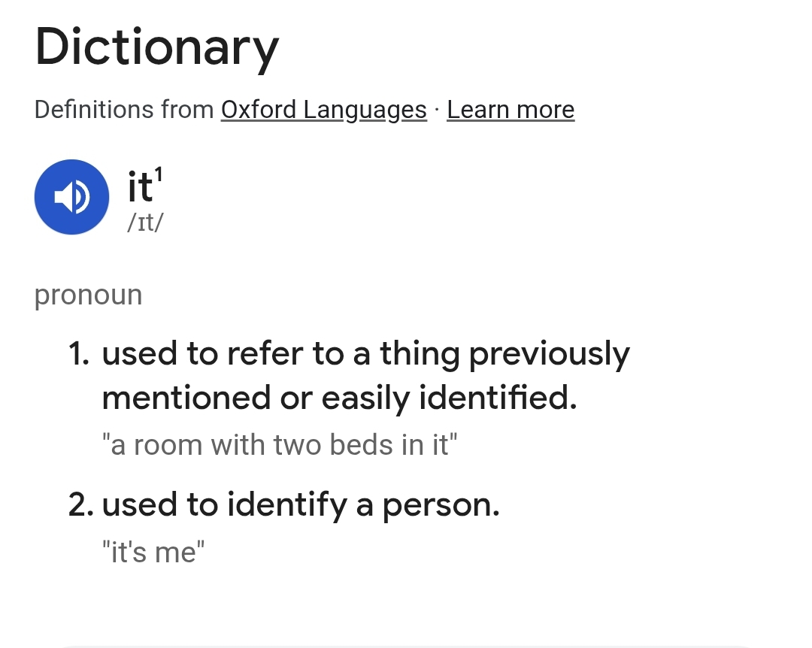Click the Dictionary heading

[x=156, y=47]
